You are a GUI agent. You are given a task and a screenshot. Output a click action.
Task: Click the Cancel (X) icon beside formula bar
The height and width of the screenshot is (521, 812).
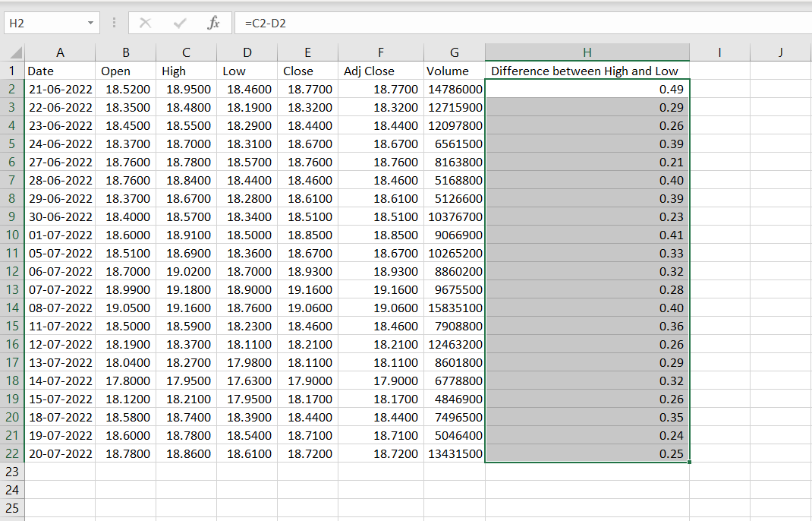coord(144,22)
